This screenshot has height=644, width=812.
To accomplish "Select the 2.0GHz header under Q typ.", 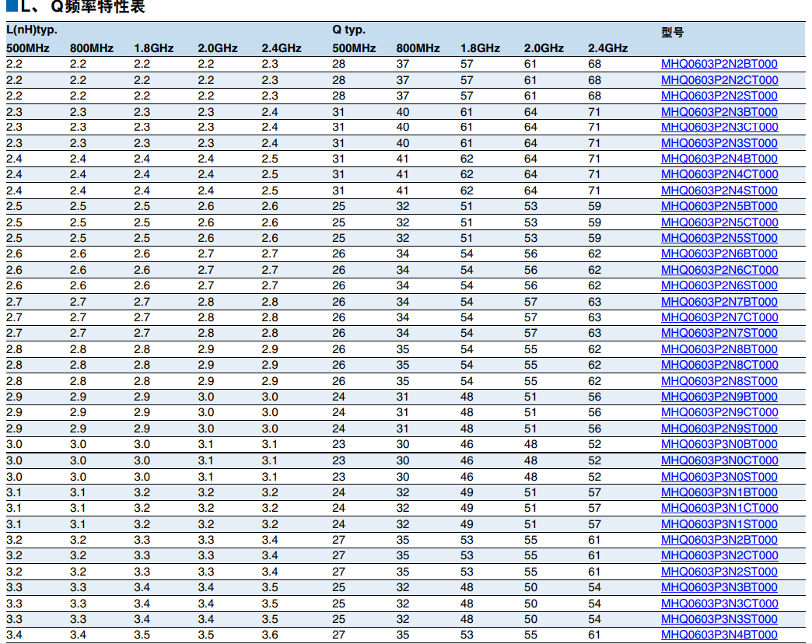I will coord(544,48).
